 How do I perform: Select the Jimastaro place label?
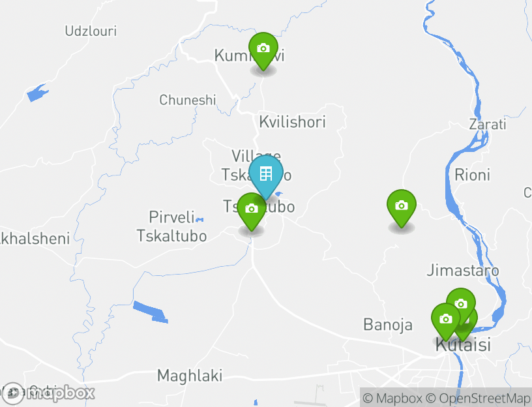463,271
